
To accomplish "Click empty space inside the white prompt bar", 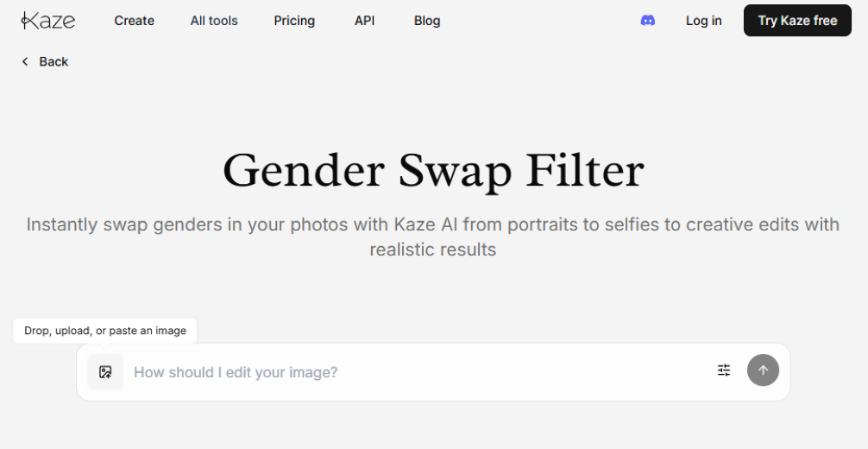I will click(561, 372).
